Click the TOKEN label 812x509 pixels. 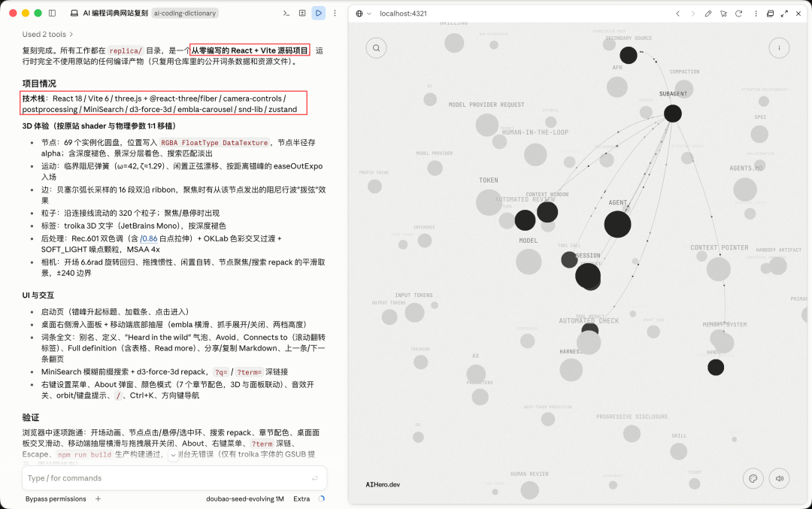coord(489,180)
